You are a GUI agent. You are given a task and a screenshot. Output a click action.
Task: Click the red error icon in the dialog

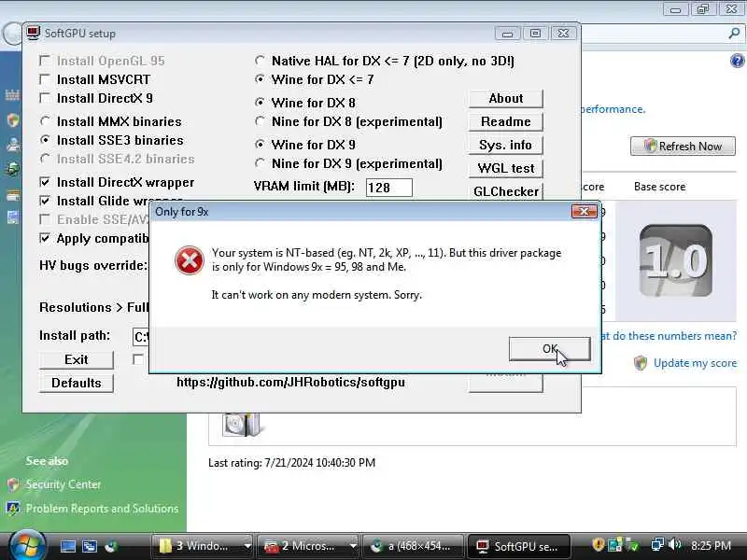pos(190,260)
